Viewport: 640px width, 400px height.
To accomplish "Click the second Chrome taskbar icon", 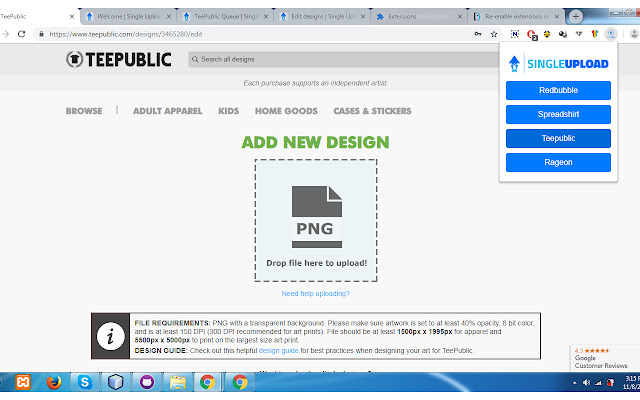I will pyautogui.click(x=240, y=382).
